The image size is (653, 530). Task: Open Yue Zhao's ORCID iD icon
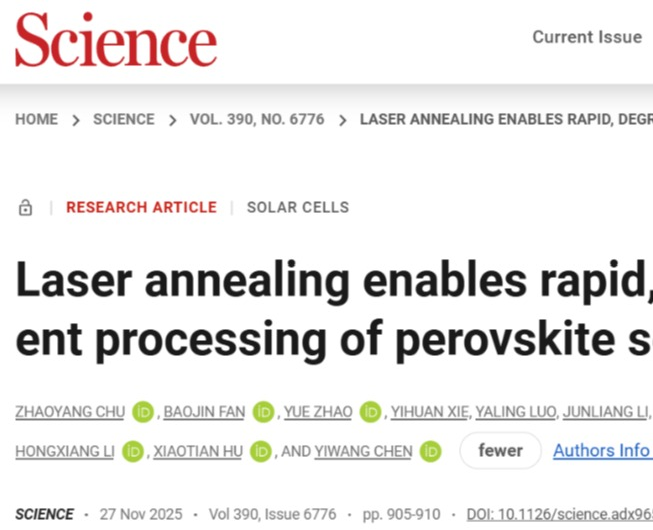coord(371,411)
